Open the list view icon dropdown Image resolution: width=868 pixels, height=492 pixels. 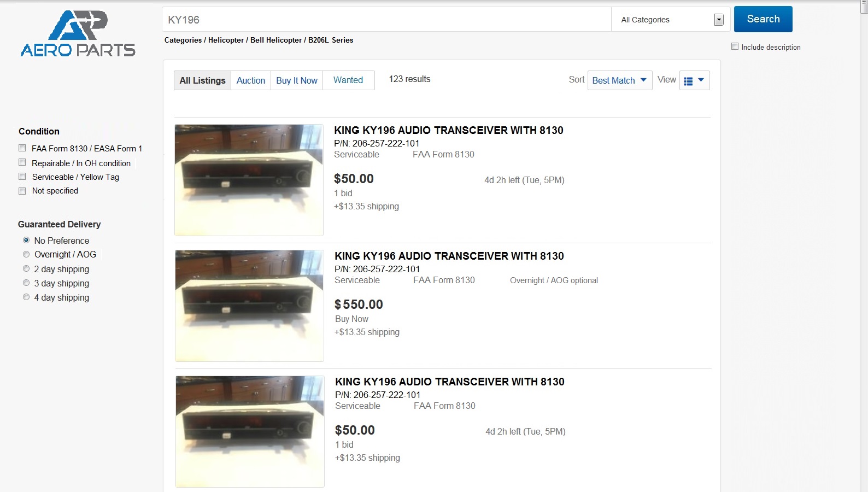pyautogui.click(x=694, y=80)
